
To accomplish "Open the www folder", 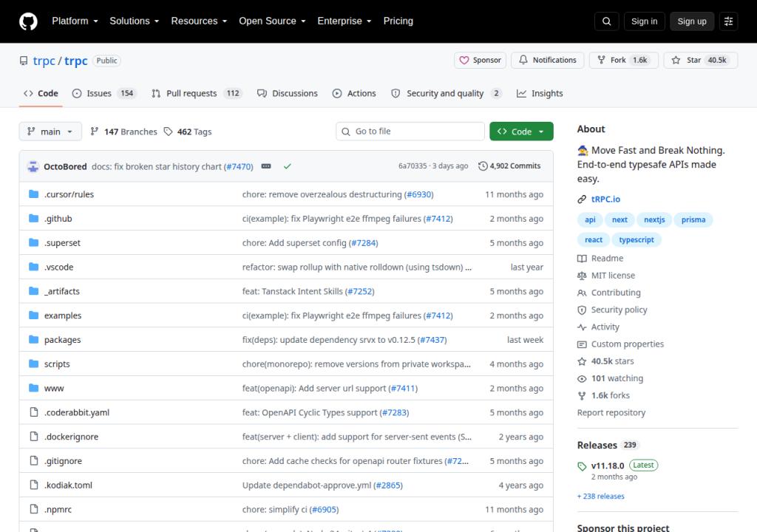I will [54, 389].
